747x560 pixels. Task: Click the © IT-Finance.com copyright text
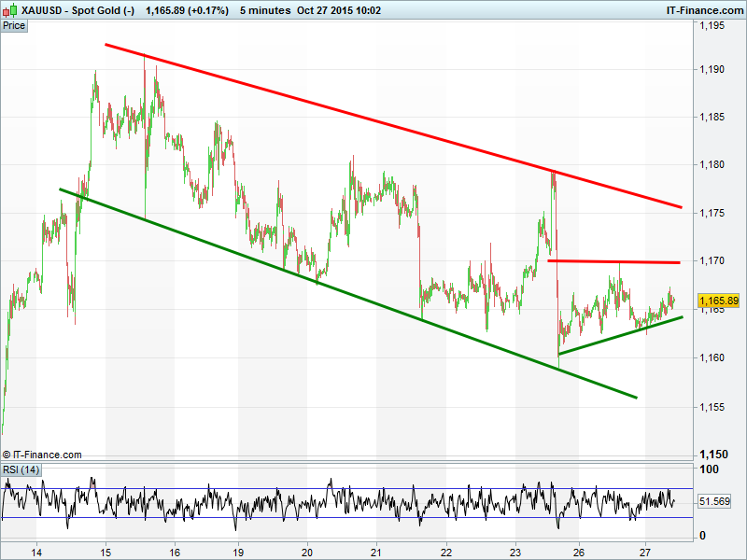[42, 455]
